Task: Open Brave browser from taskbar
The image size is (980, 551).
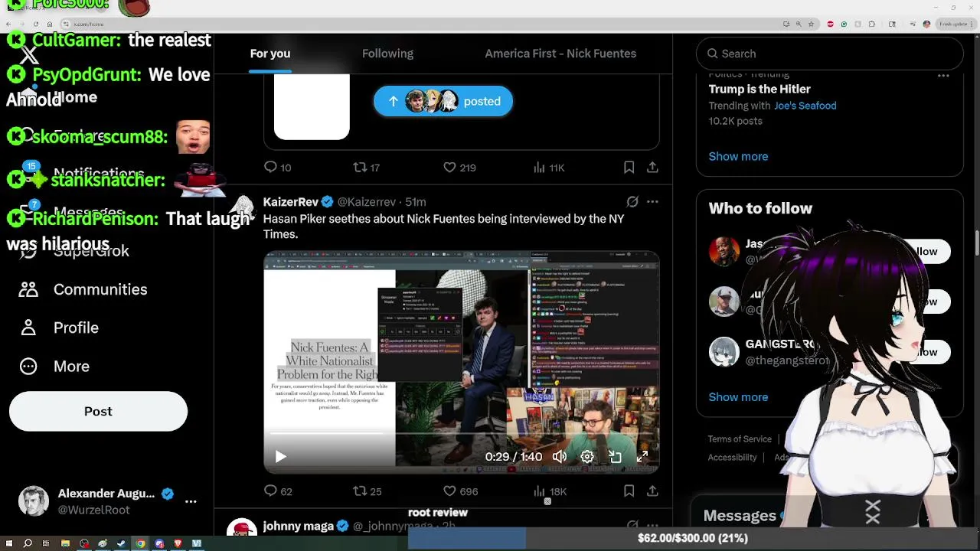Action: [178, 543]
